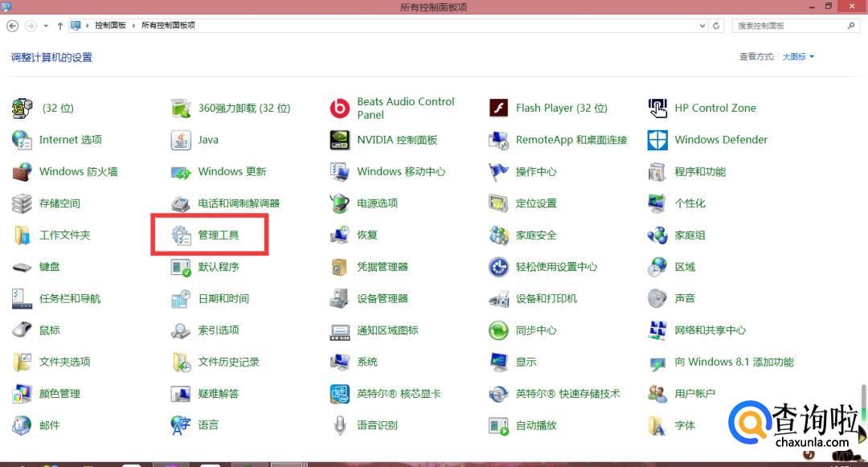Open the 程序和功能 icon
This screenshot has width=868, height=467.
click(657, 171)
